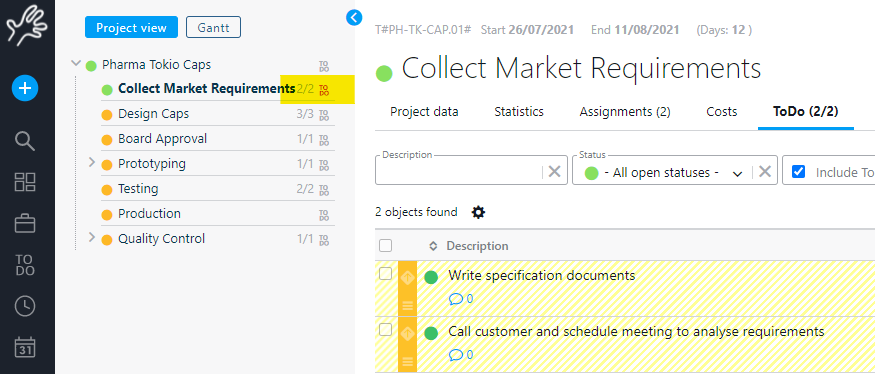
Task: Toggle the Include ToDo checkbox
Action: tap(799, 172)
